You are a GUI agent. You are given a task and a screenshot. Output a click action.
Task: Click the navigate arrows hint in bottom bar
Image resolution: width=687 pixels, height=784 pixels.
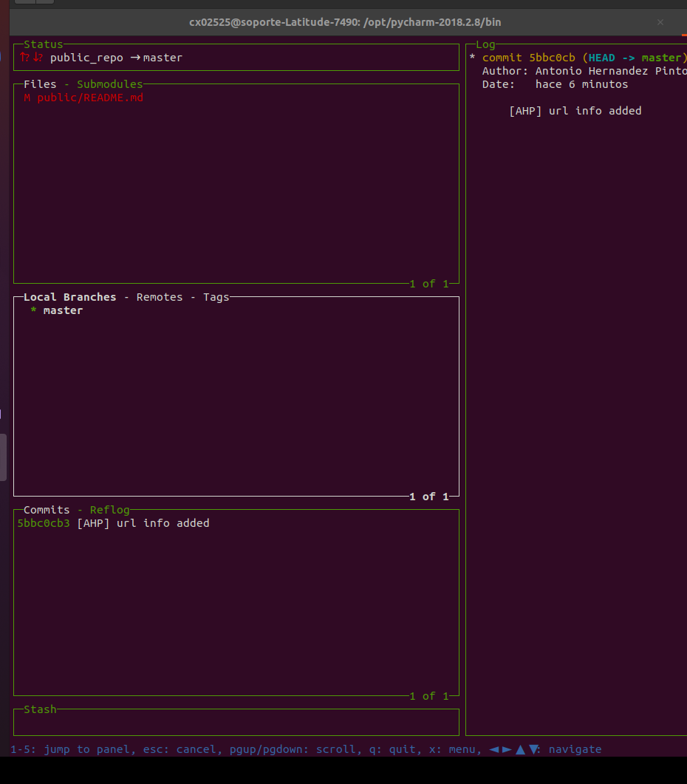tap(545, 749)
